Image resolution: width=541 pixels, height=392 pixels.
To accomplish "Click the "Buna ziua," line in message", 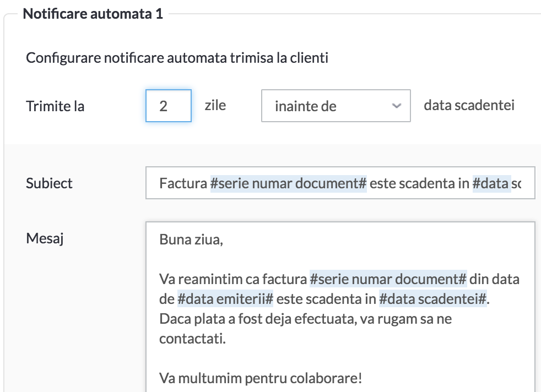I will pos(191,241).
